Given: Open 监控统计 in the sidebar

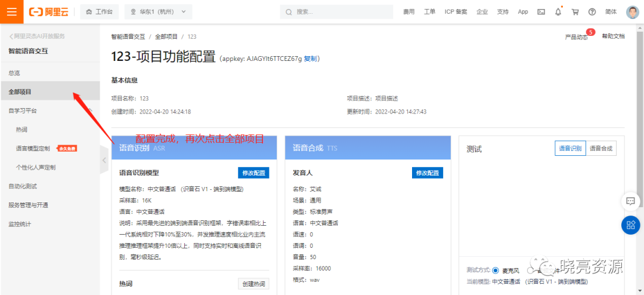Looking at the screenshot, I should (x=20, y=224).
